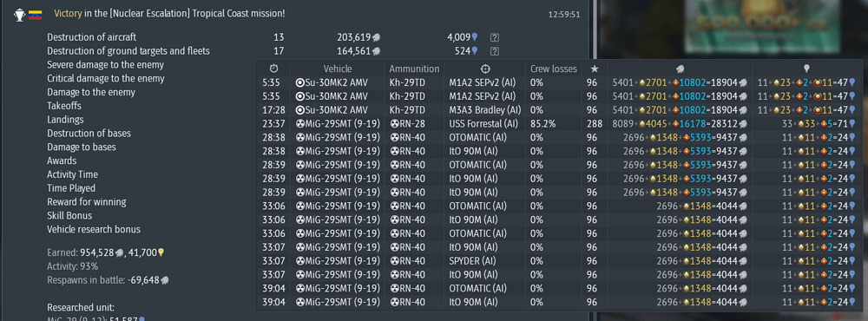Click the Silver Lion icon next to 164,561

click(377, 51)
